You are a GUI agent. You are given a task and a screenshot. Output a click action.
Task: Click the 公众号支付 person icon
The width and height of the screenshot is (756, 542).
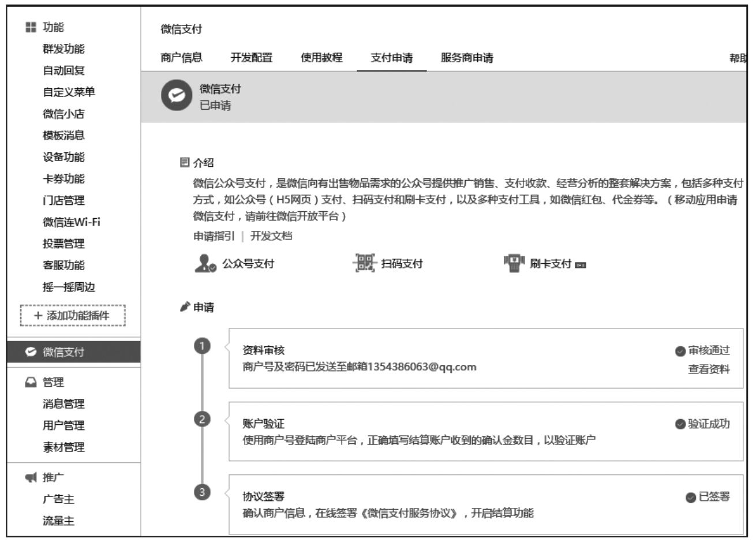205,264
